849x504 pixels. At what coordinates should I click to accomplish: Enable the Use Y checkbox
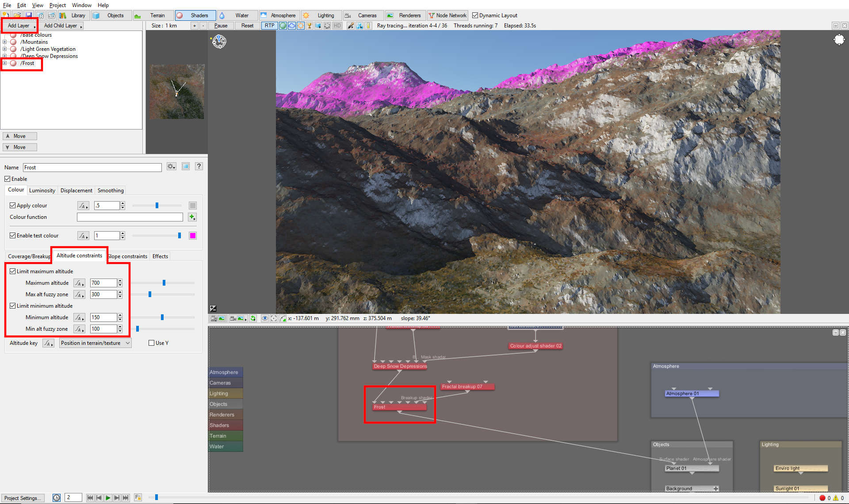(x=152, y=343)
